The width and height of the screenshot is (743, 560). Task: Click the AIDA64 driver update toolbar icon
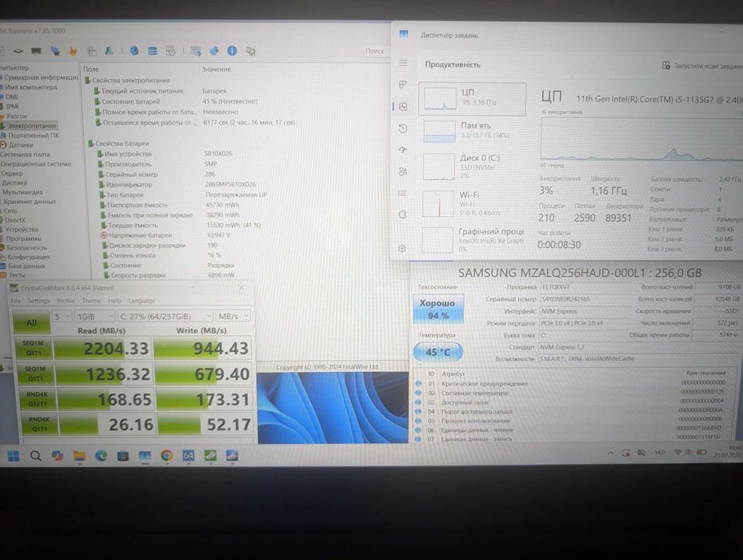point(214,50)
